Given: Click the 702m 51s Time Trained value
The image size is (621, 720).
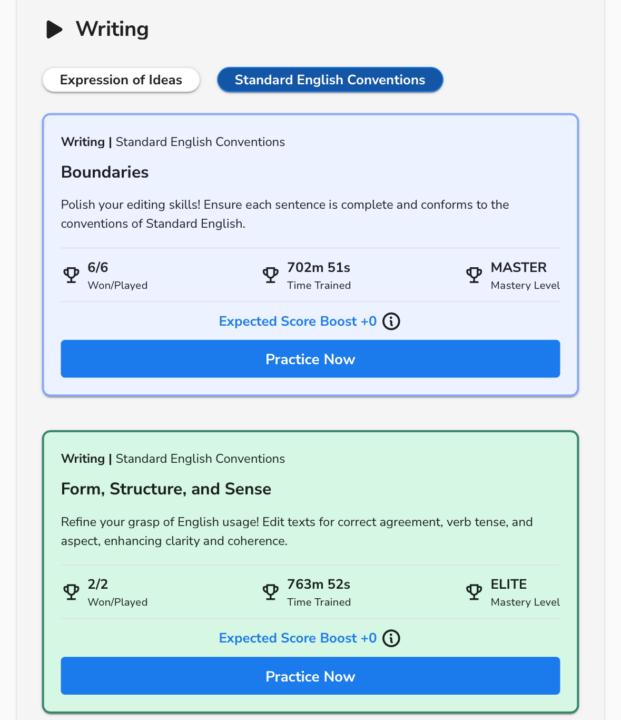Looking at the screenshot, I should (x=318, y=268).
